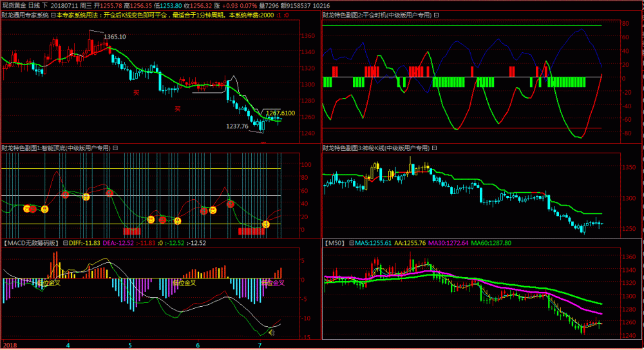Click the high price 1256.35
Viewport: 644px width, 350px height.
tap(141, 6)
